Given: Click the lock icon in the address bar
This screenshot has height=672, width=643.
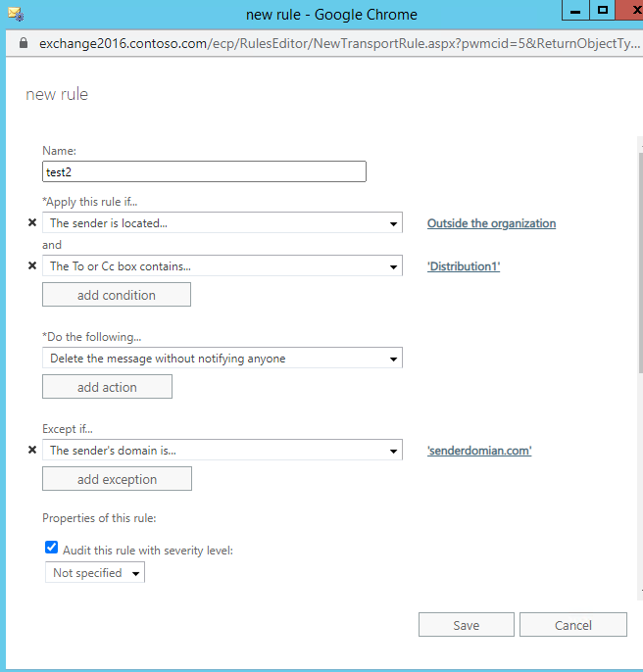Looking at the screenshot, I should click(x=24, y=44).
